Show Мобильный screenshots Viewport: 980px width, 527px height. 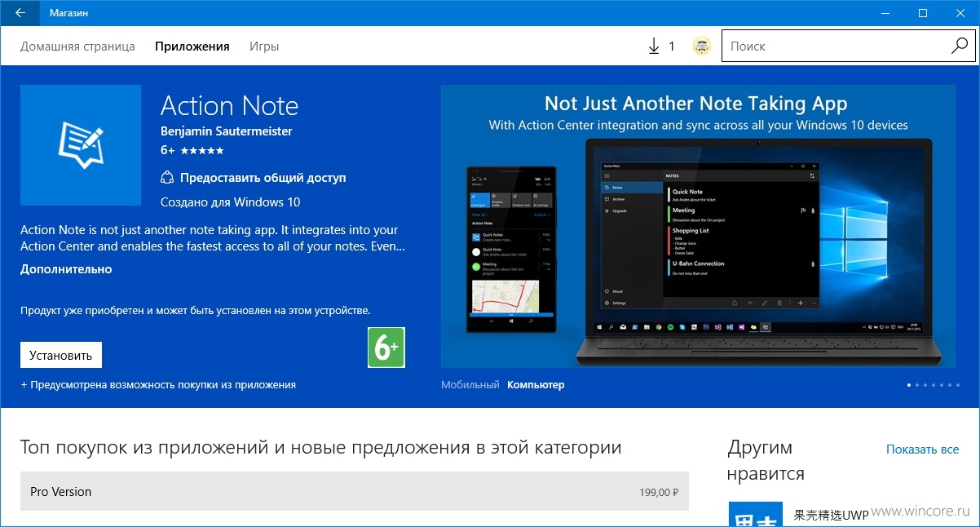tap(470, 384)
